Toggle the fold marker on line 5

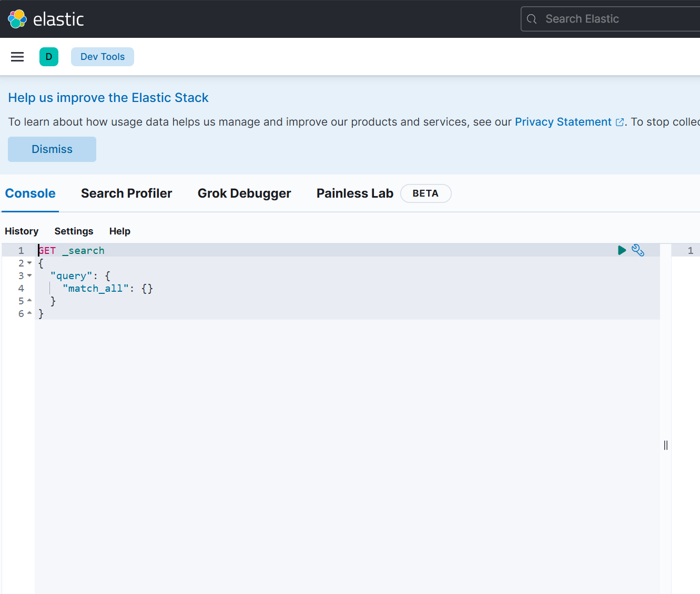click(29, 301)
